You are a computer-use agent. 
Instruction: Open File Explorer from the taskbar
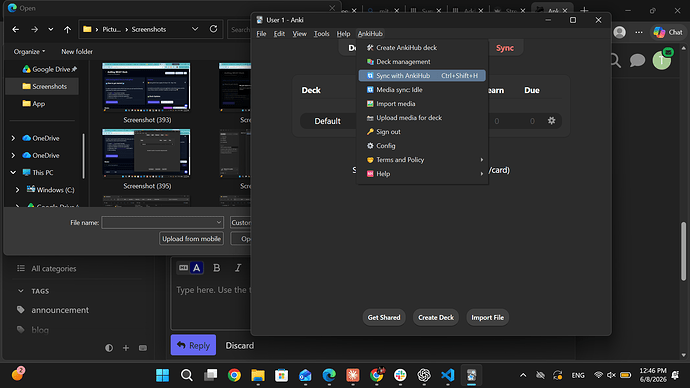(x=258, y=375)
